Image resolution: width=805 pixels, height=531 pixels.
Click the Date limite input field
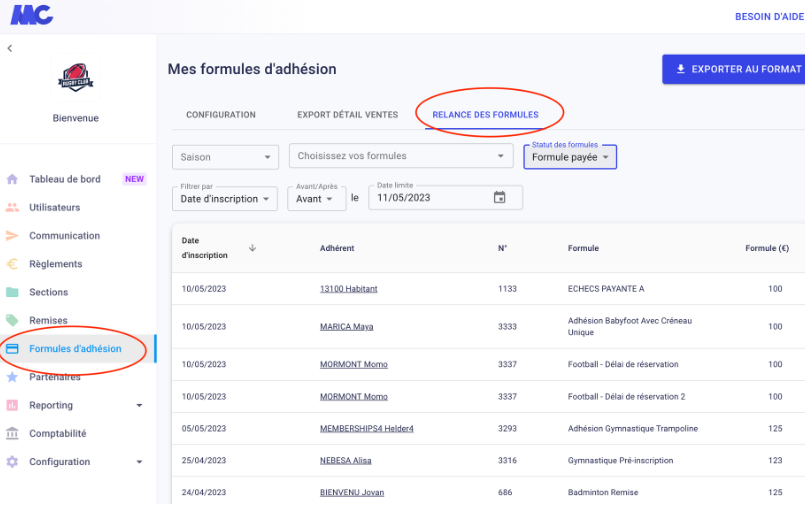445,198
